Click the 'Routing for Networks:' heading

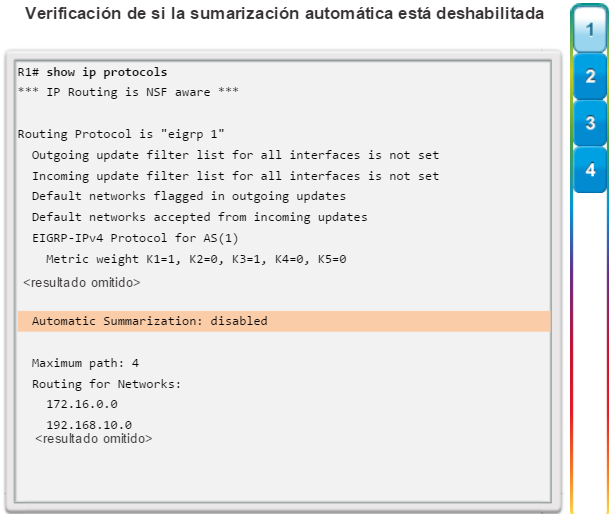107,384
